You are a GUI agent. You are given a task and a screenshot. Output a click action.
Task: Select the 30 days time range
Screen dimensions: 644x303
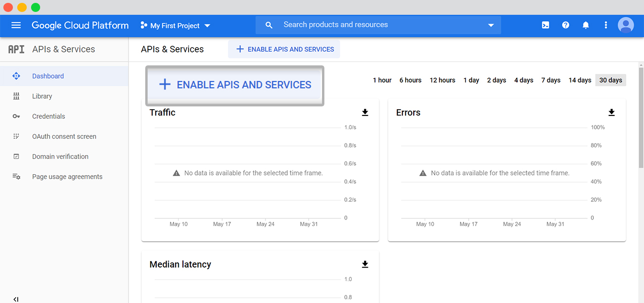(611, 80)
